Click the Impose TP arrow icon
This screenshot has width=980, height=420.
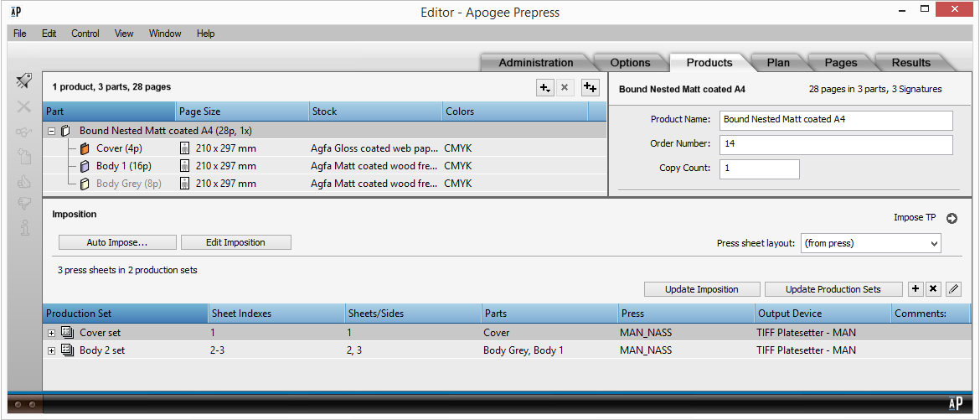click(x=952, y=219)
